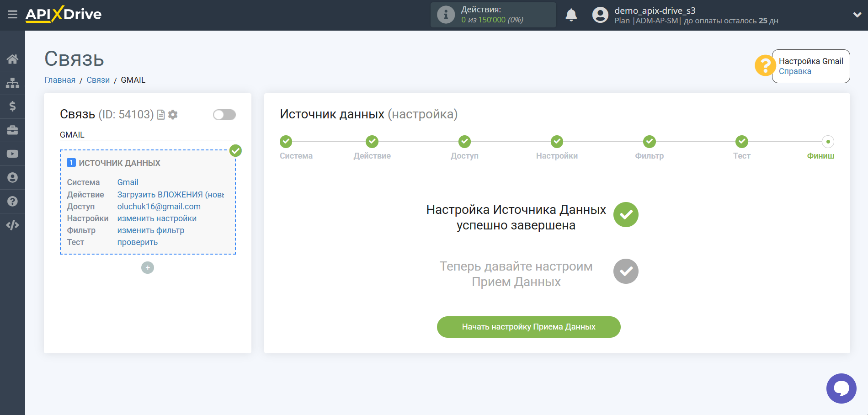Go to the Тест step
The height and width of the screenshot is (415, 868).
click(742, 142)
